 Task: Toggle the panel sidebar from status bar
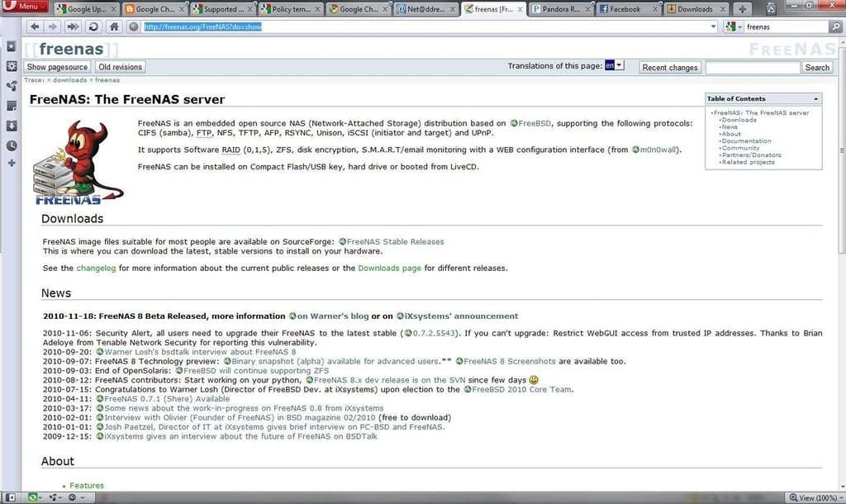10,497
